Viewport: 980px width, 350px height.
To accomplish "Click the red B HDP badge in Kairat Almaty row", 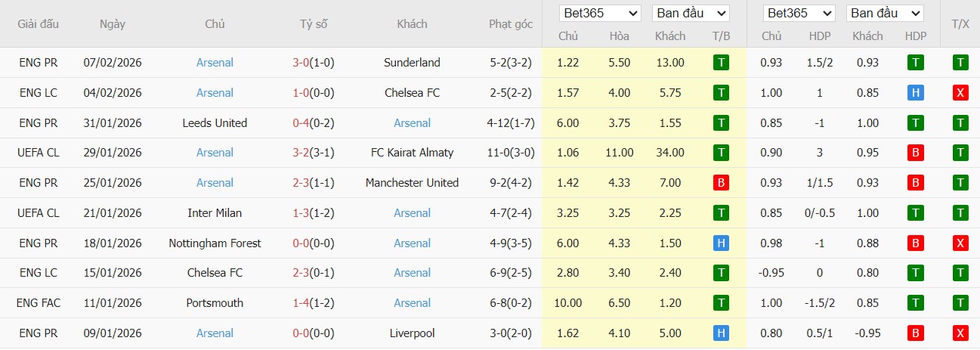I will [x=916, y=153].
